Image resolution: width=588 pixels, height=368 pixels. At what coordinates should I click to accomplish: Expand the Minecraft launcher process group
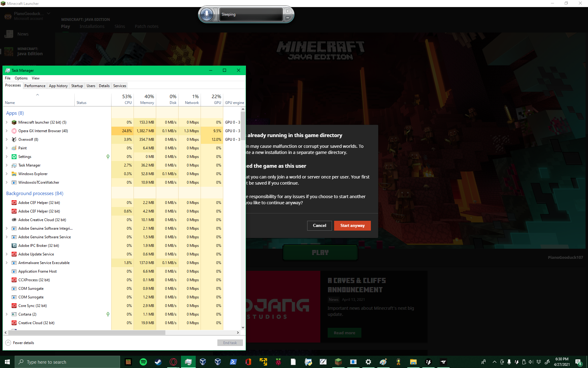click(x=7, y=122)
